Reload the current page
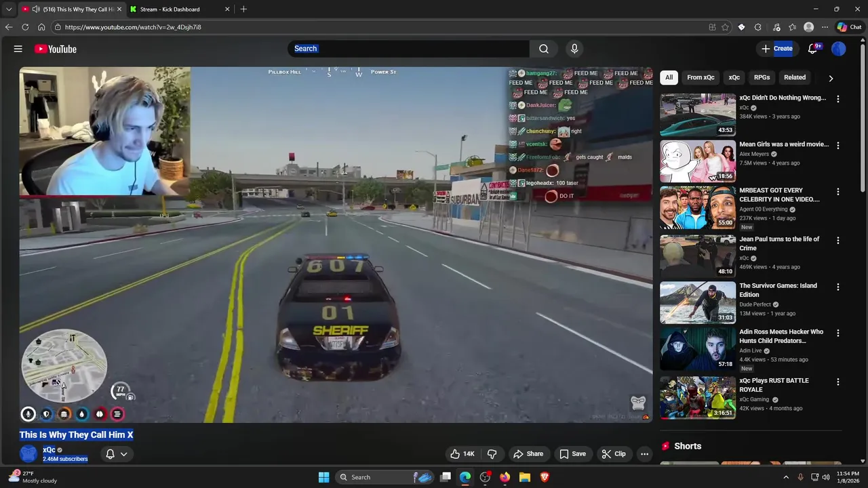The width and height of the screenshot is (868, 488). (25, 27)
